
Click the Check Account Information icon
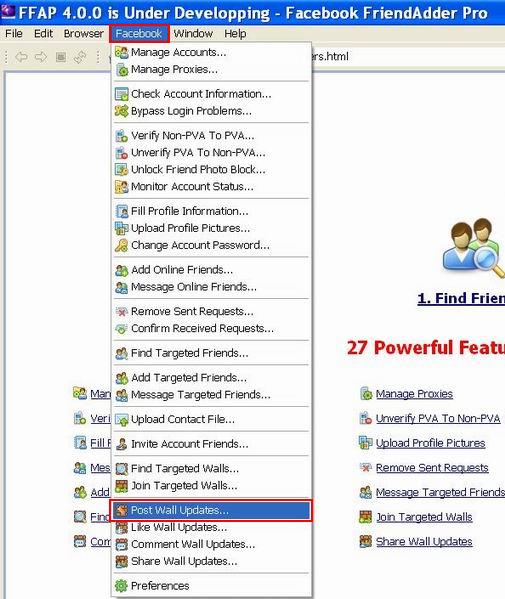pos(121,94)
